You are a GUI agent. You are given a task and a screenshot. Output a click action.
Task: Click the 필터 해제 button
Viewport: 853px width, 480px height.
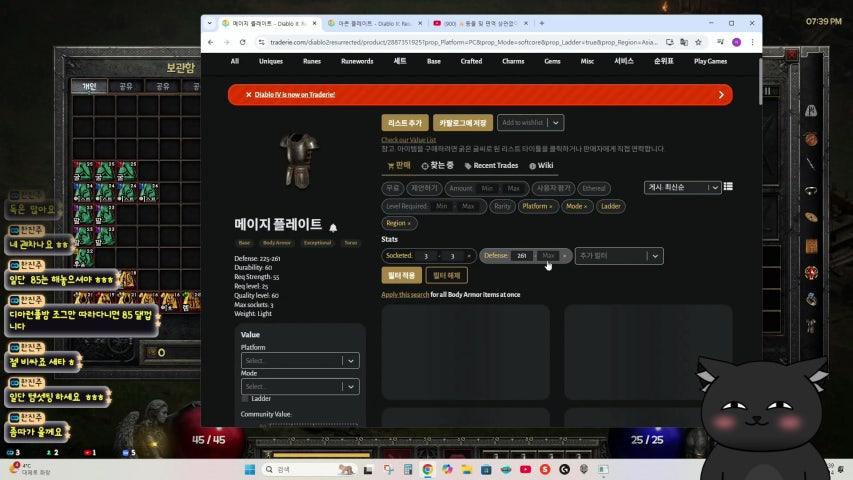pyautogui.click(x=447, y=275)
